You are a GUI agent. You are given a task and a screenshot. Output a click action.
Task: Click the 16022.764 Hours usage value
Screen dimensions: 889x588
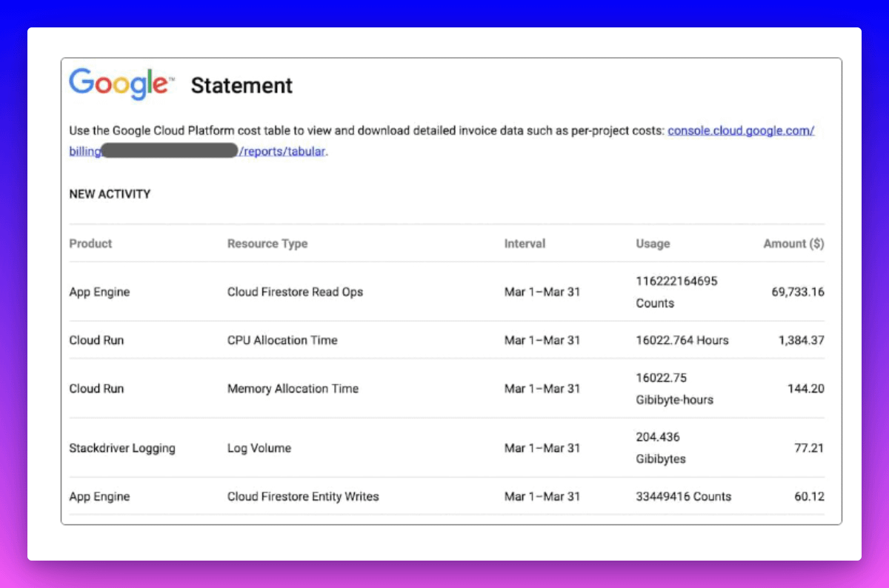click(682, 341)
